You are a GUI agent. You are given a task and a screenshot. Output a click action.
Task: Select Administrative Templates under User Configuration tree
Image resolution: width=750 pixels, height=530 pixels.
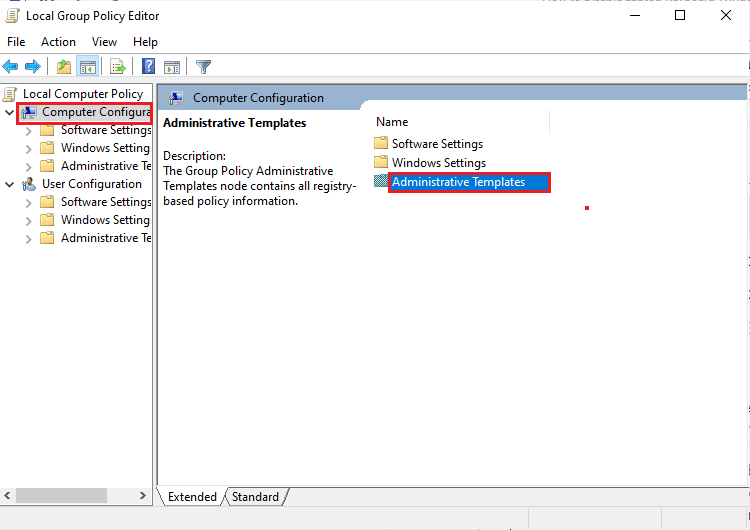point(106,238)
